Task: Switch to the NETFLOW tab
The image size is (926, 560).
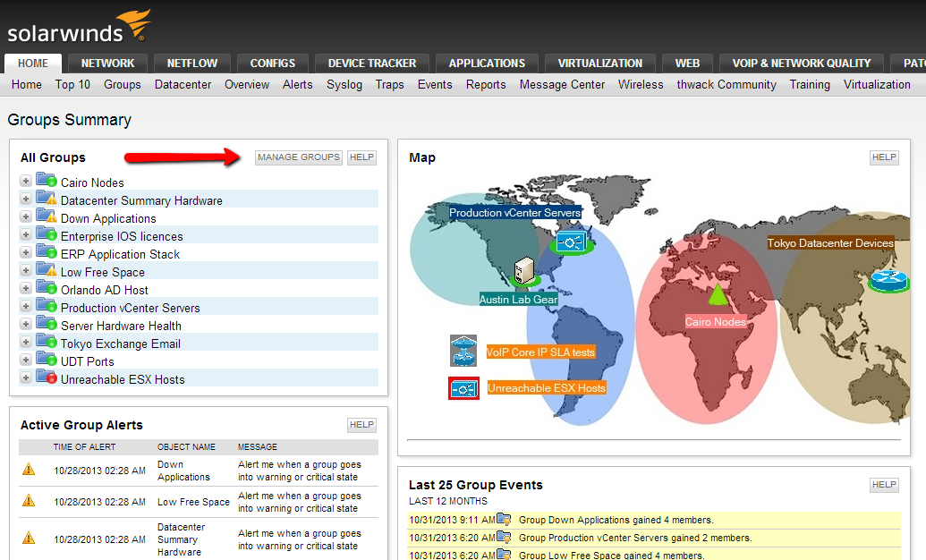Action: (x=192, y=64)
